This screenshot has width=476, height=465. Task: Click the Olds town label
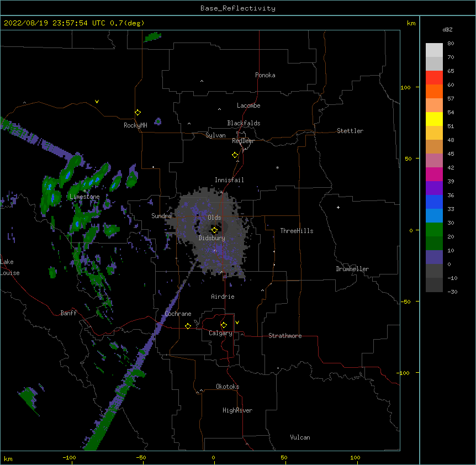pos(214,218)
